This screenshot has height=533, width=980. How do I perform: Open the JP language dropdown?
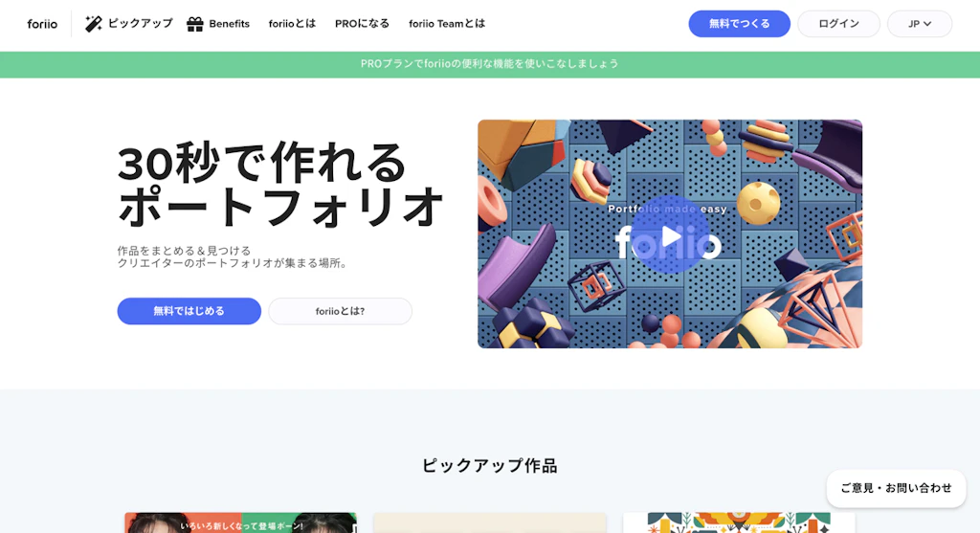pos(920,24)
